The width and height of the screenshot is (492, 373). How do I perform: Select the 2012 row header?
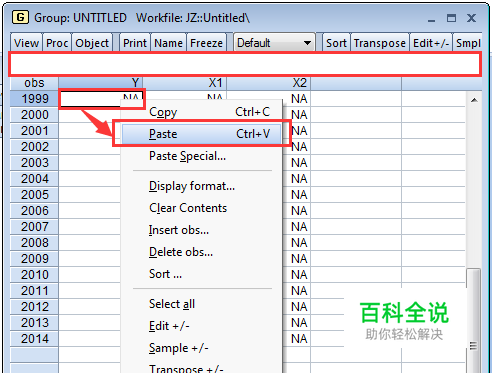pos(34,307)
